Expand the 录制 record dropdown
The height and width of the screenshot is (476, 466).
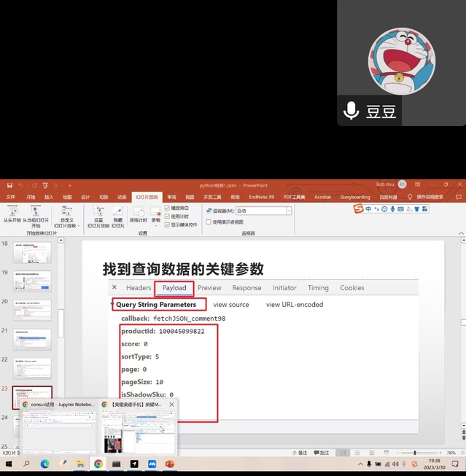(x=156, y=220)
